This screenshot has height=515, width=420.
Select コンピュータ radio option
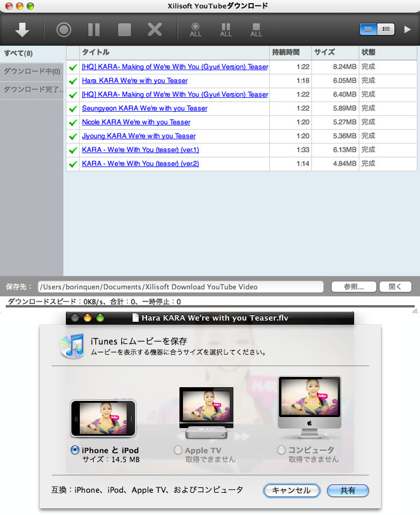(281, 450)
